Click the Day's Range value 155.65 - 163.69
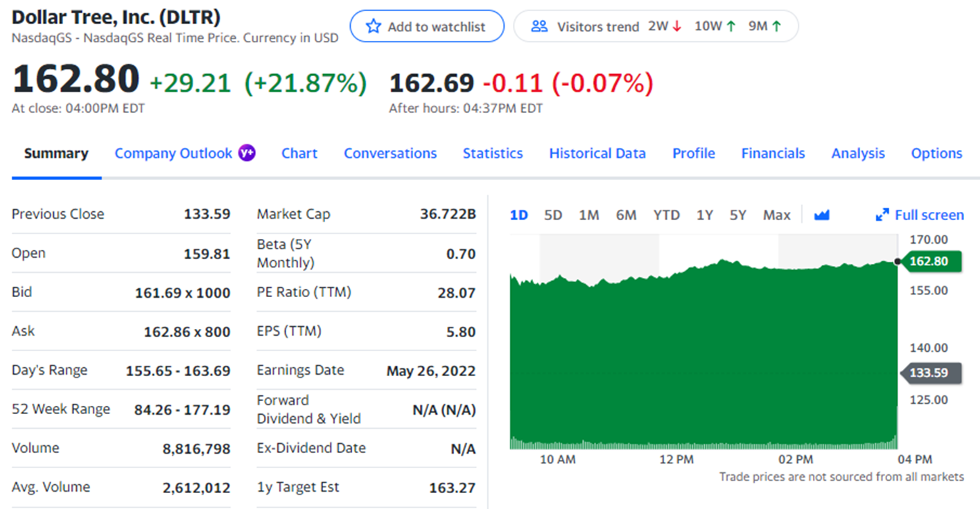The image size is (980, 509). pos(178,370)
